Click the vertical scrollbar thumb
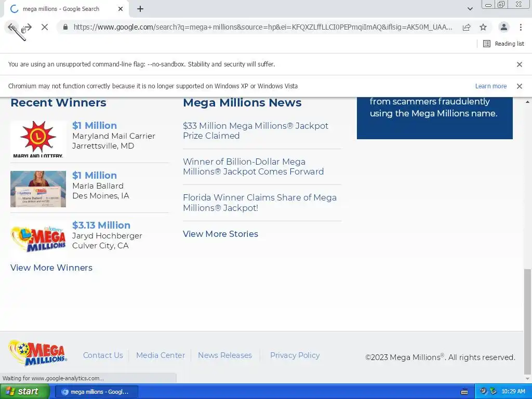 528,321
